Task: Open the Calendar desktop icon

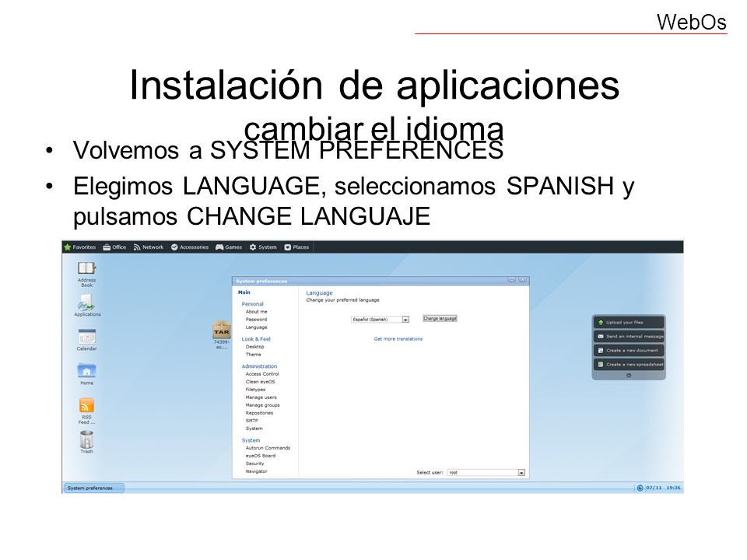Action: [86, 340]
